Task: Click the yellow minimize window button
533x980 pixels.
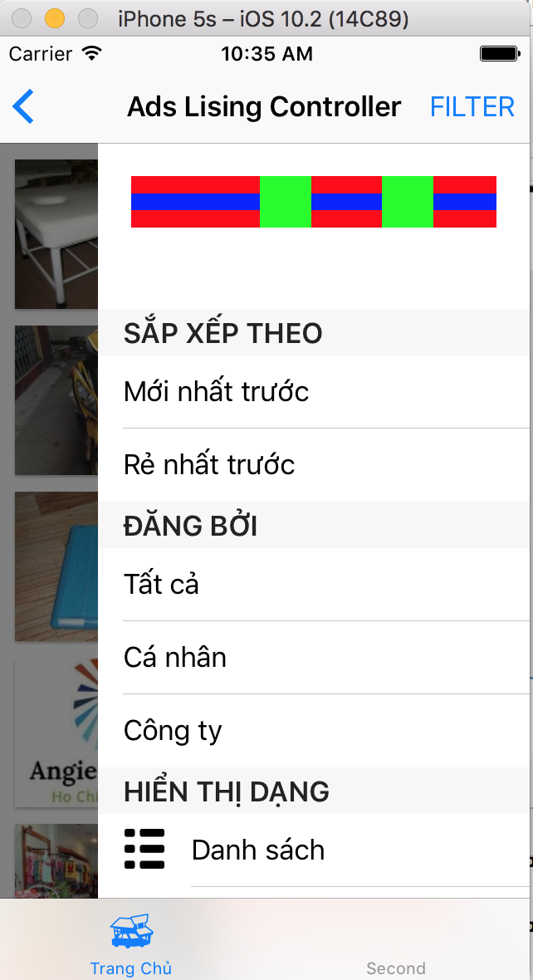Action: (55, 19)
